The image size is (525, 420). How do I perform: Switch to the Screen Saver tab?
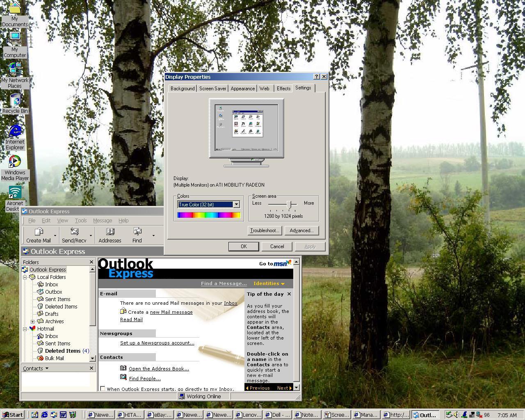click(212, 89)
